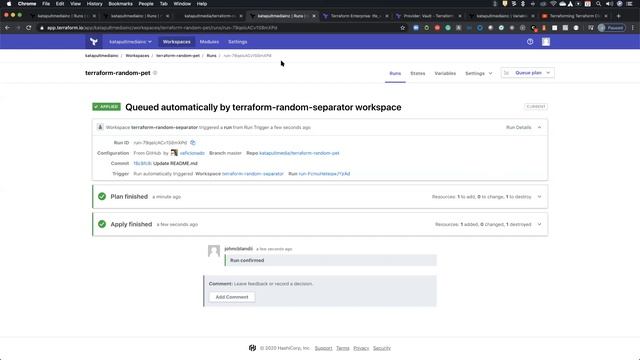Click the Privacy link in footer
Screen dimensions: 640x360
361,348
